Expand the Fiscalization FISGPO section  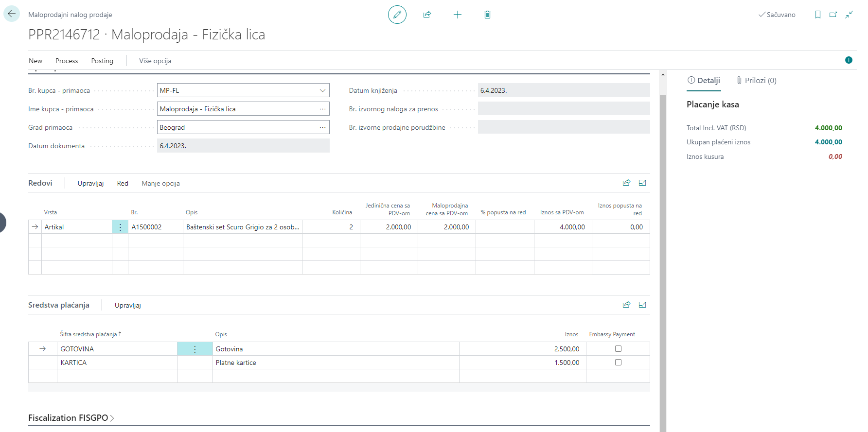click(71, 418)
